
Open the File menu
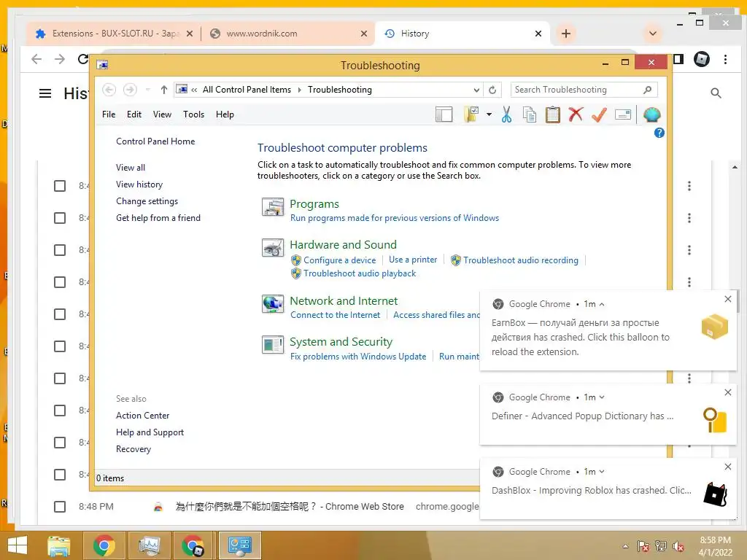coord(109,114)
